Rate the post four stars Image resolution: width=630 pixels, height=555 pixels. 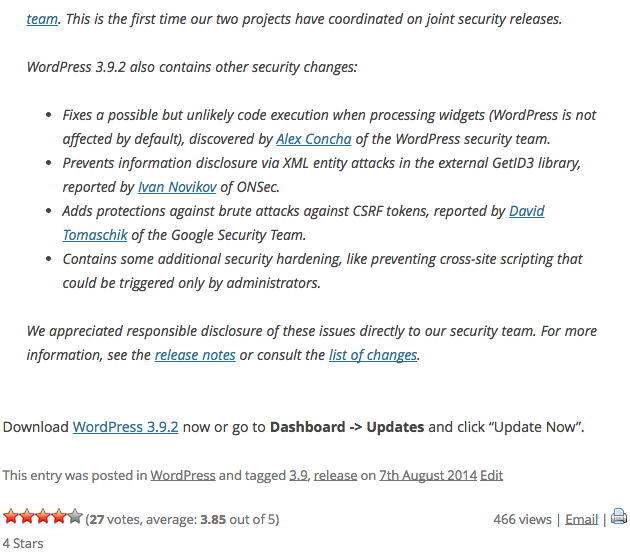pyautogui.click(x=59, y=516)
